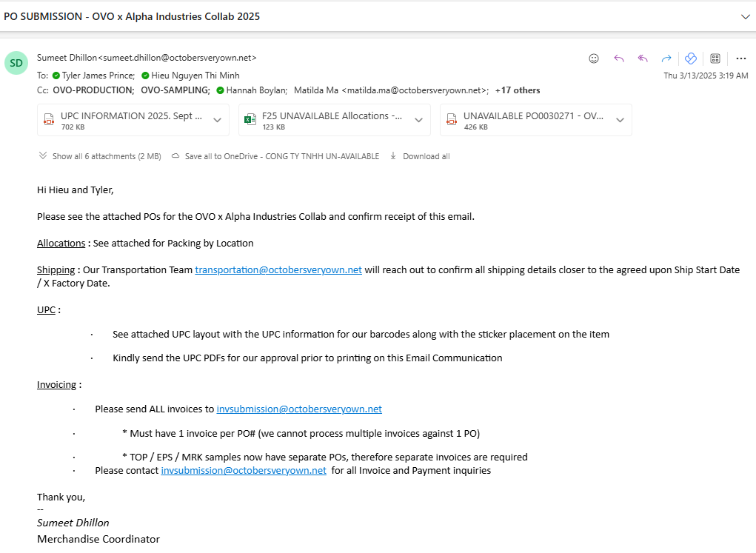Expand the UPC INFORMATION 2025 attachment dropdown

pyautogui.click(x=218, y=120)
